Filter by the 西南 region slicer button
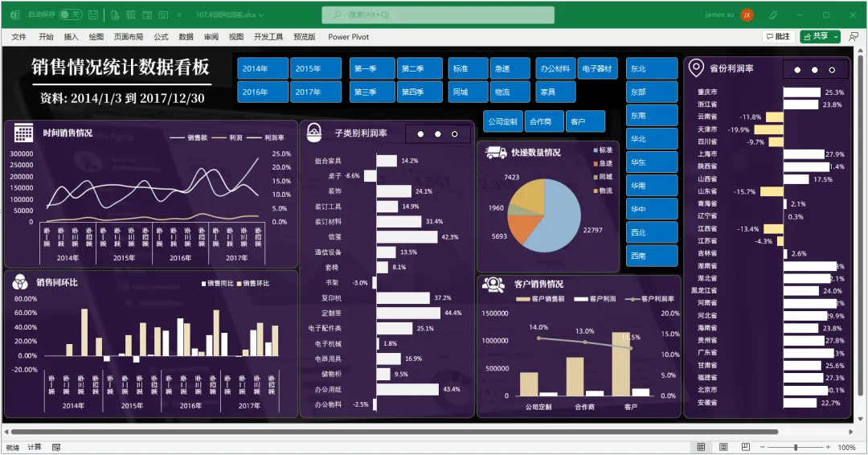868x455 pixels. pyautogui.click(x=652, y=256)
